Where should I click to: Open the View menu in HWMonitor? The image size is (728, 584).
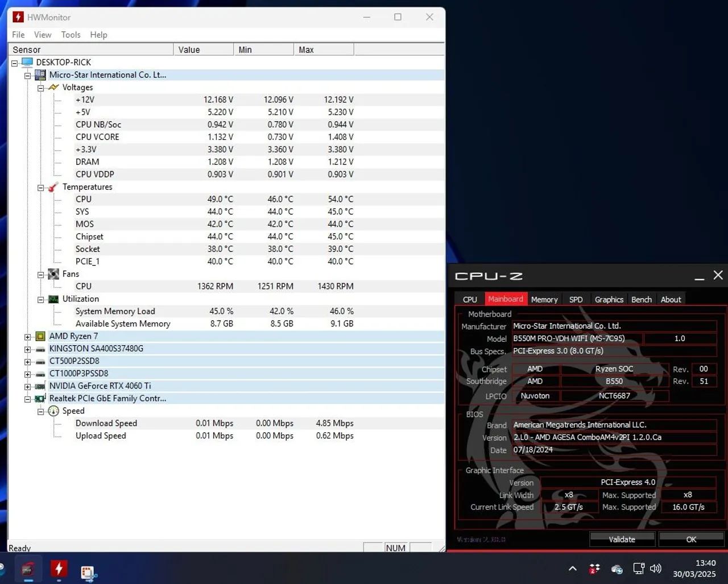(43, 35)
